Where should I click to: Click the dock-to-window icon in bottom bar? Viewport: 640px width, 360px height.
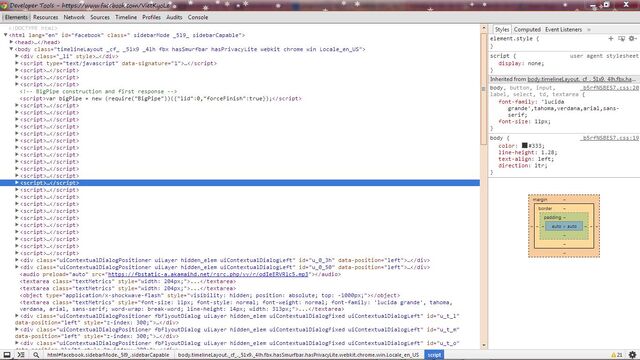[x=7, y=355]
